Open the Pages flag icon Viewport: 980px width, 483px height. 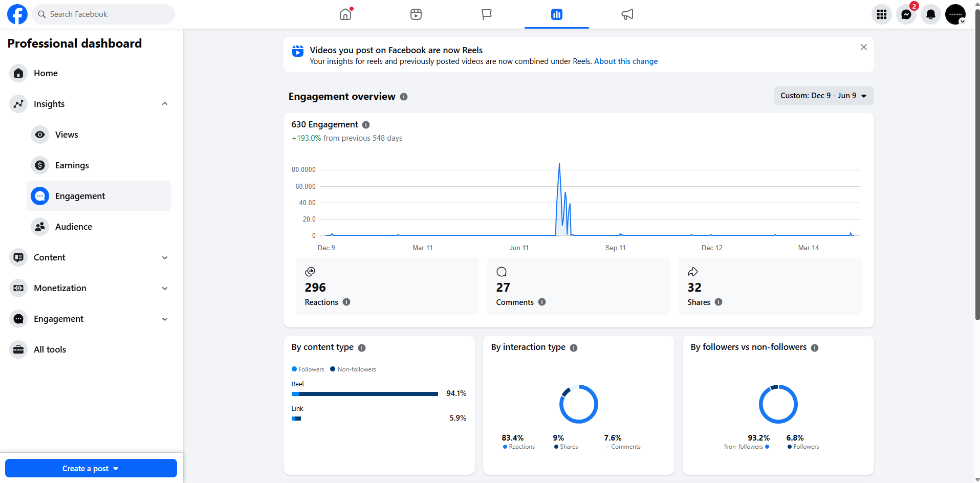click(486, 14)
